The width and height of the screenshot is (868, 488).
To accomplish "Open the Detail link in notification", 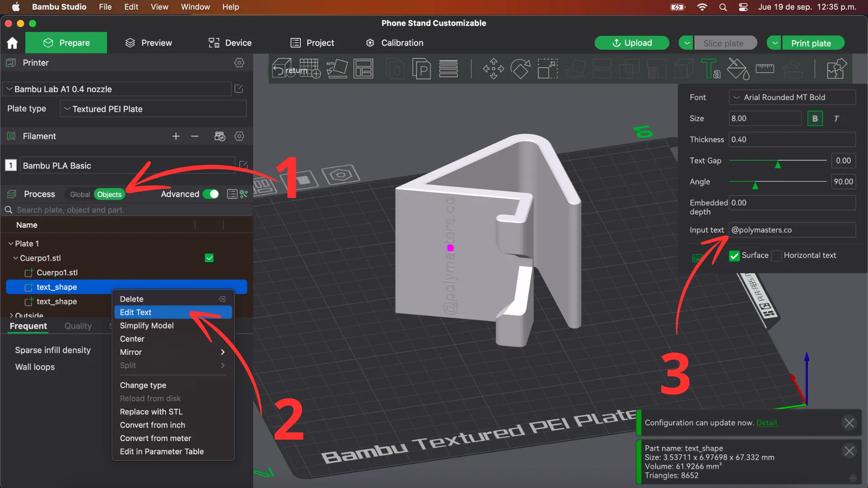I will click(767, 423).
